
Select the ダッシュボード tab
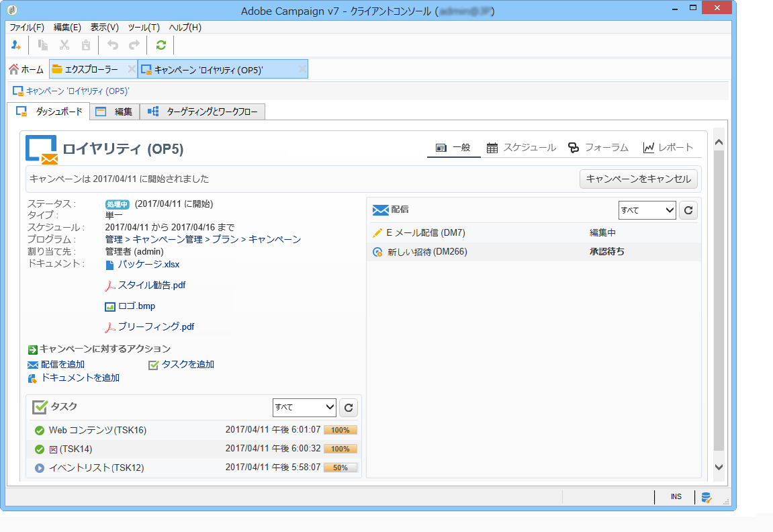point(49,112)
